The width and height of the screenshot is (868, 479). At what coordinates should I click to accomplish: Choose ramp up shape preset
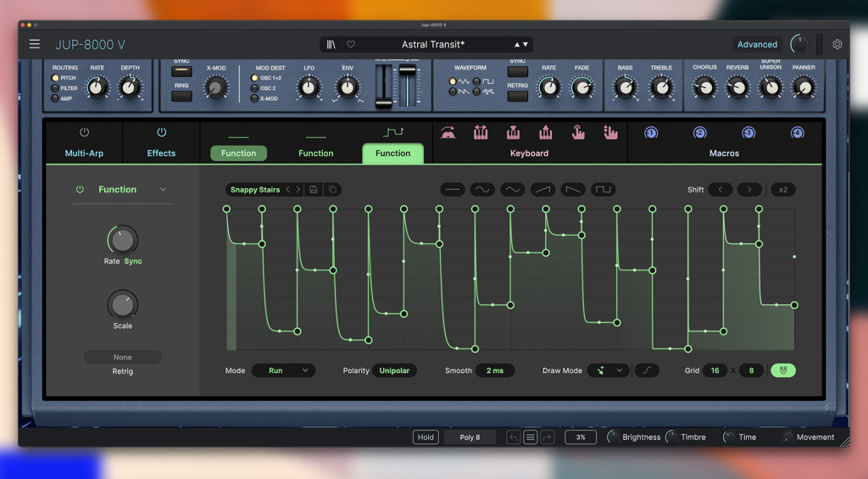(x=542, y=189)
